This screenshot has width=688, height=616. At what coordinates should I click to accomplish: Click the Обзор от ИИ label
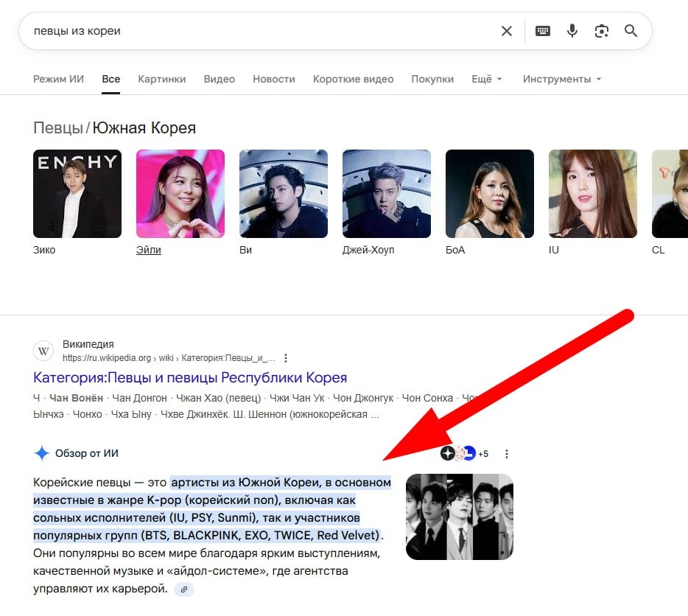[x=87, y=453]
